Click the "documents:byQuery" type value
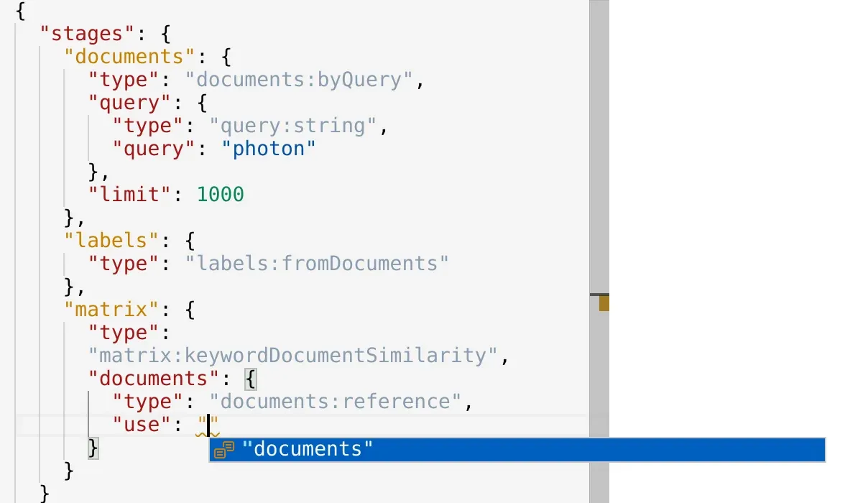The width and height of the screenshot is (868, 503). 299,79
